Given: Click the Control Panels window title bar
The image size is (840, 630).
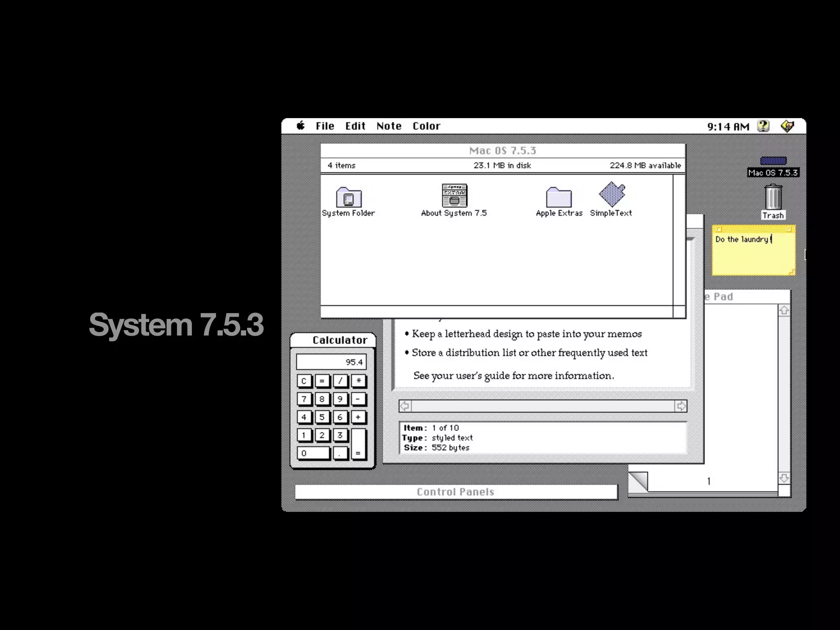Looking at the screenshot, I should pyautogui.click(x=456, y=492).
